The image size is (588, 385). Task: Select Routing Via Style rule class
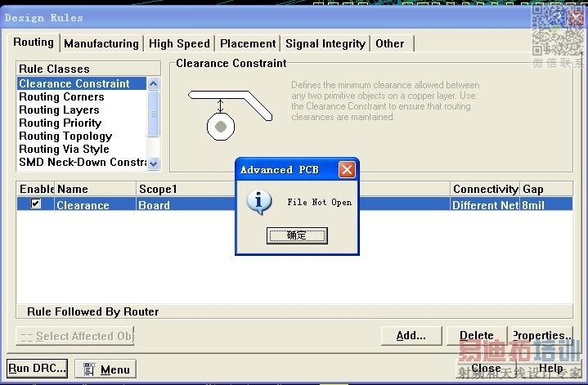tap(82, 150)
